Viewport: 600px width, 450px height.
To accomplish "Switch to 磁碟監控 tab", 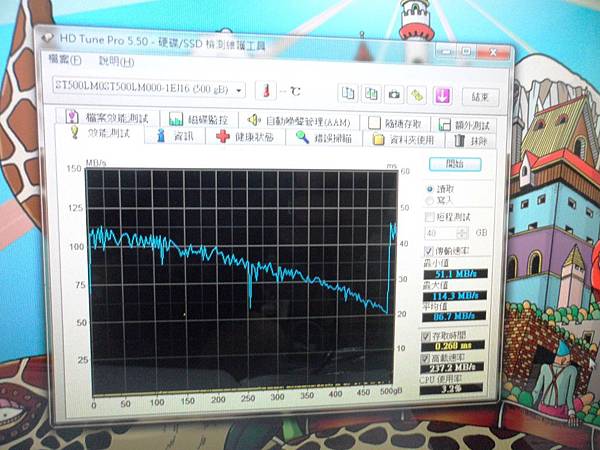I will point(199,120).
